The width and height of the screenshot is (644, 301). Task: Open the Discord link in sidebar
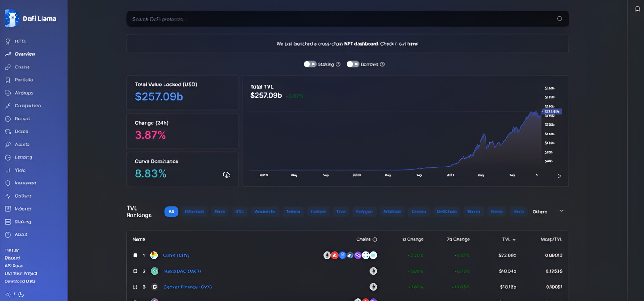12,258
